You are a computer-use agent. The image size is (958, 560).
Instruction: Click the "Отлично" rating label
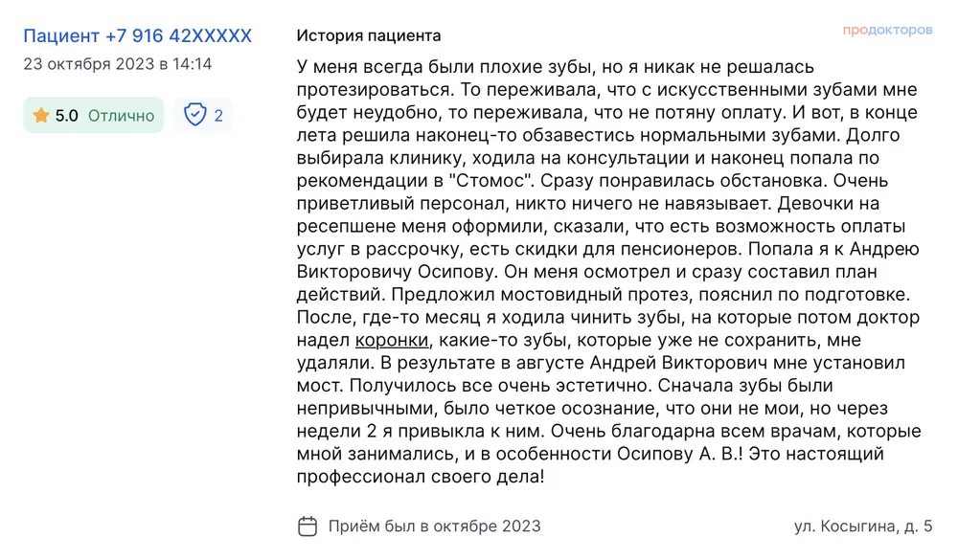pos(120,116)
